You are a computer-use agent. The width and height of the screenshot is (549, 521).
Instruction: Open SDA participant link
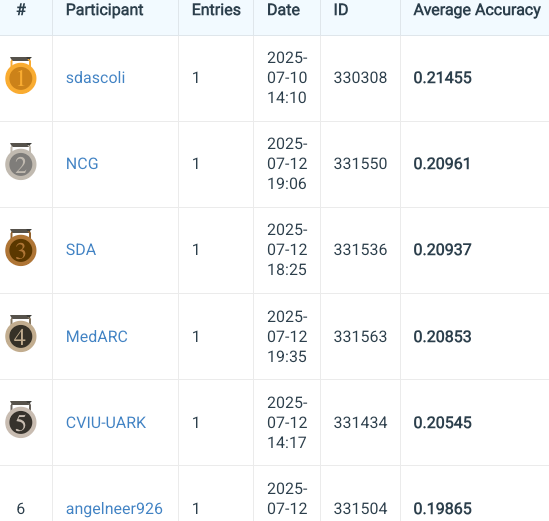(81, 250)
